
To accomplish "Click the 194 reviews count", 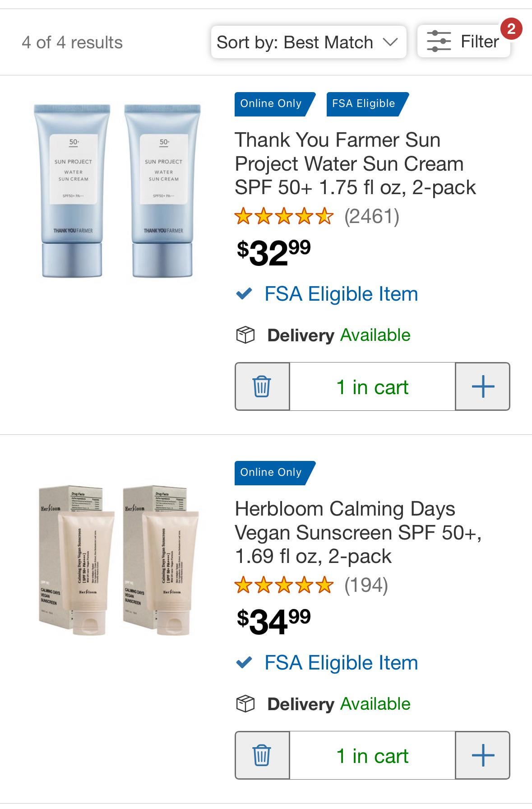I will (366, 585).
